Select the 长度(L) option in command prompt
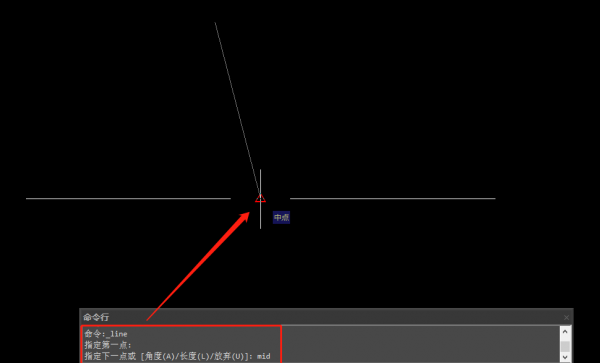 (x=196, y=356)
